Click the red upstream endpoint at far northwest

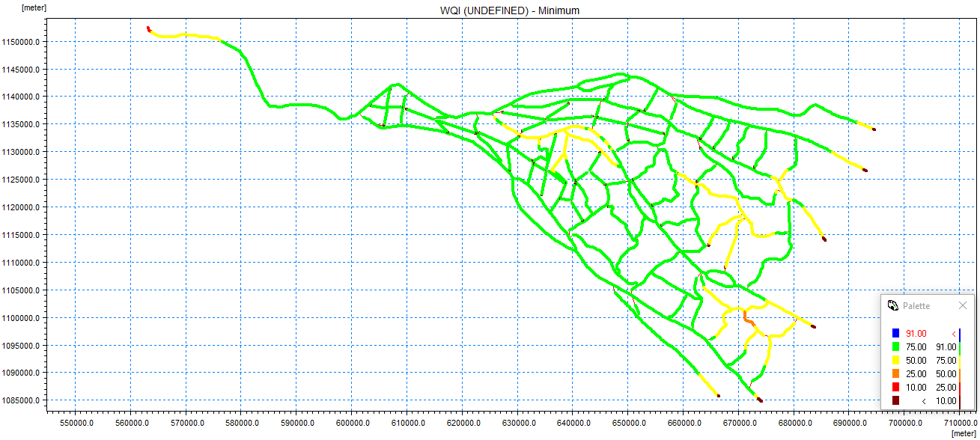pyautogui.click(x=148, y=29)
